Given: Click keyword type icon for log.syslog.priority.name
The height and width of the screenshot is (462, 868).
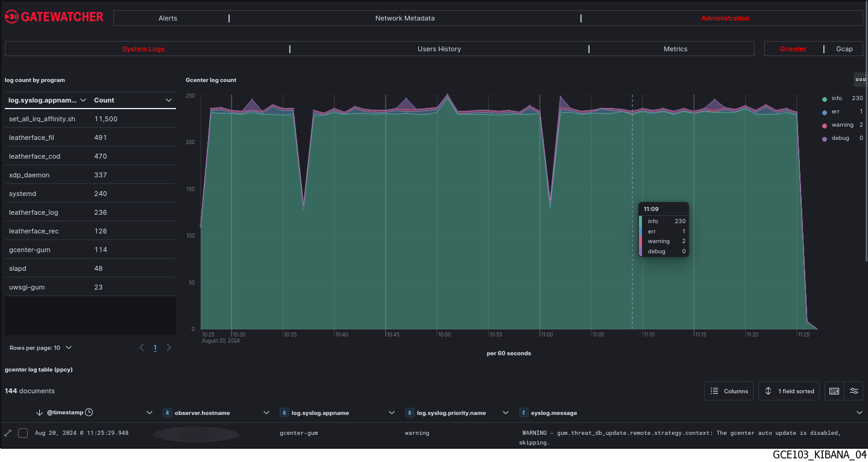Looking at the screenshot, I should tap(410, 413).
